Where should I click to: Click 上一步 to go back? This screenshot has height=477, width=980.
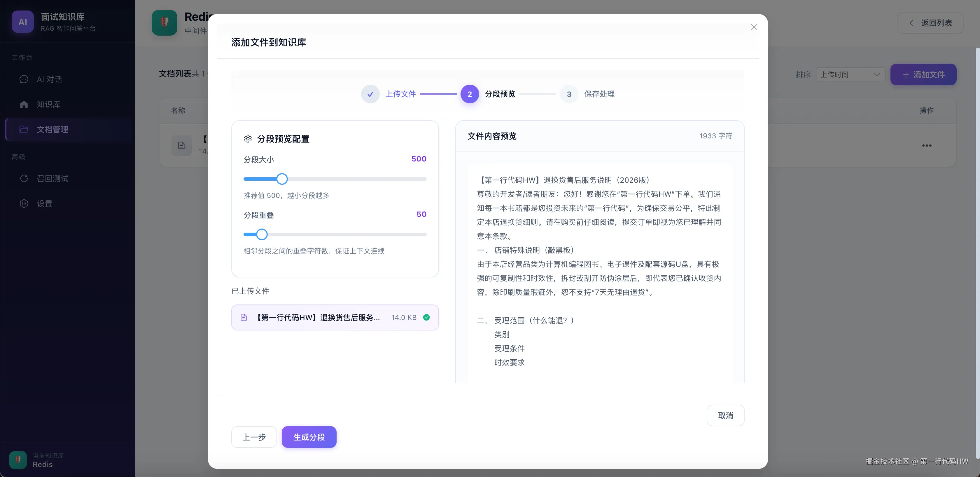tap(254, 437)
